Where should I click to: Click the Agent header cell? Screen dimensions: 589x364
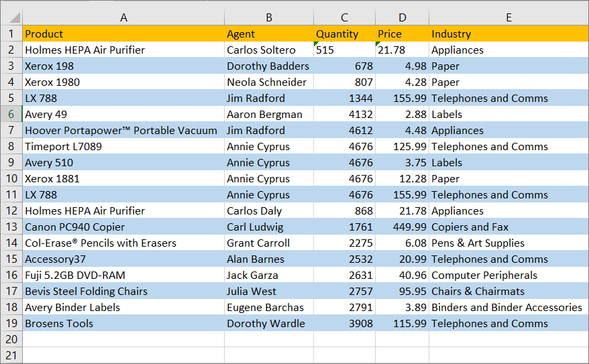[269, 34]
